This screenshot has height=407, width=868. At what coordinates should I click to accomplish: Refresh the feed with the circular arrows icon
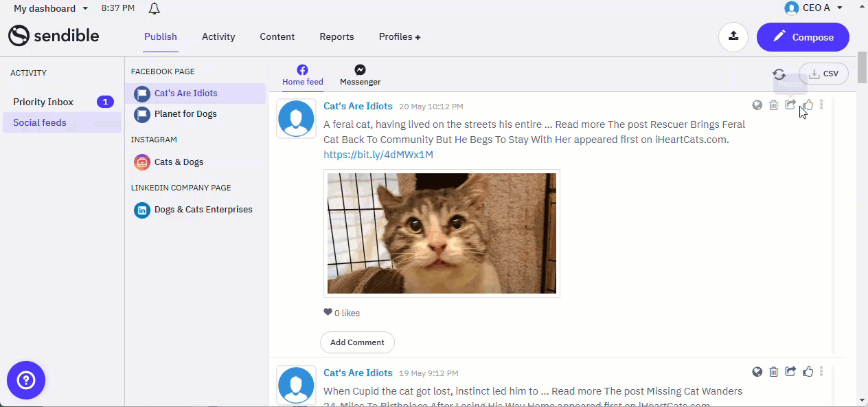click(779, 74)
